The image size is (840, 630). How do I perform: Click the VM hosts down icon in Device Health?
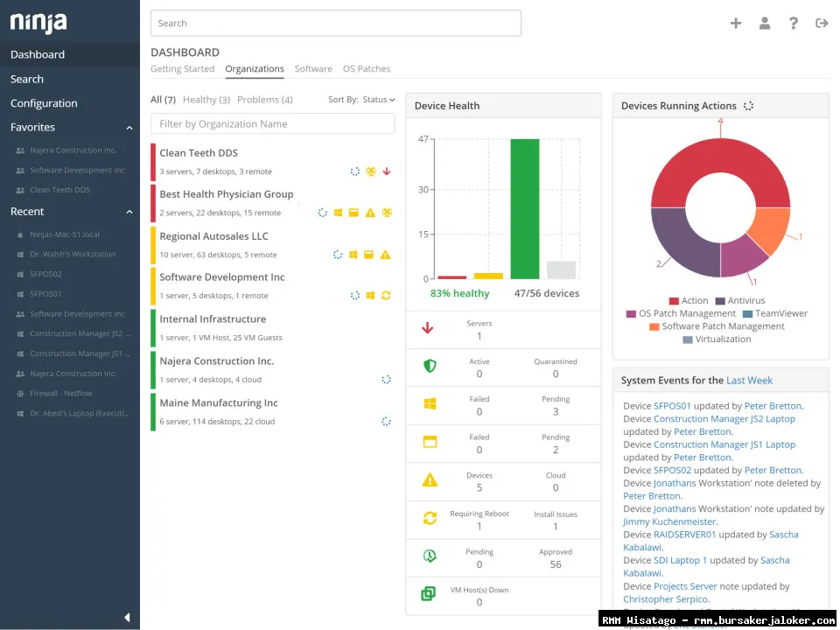(428, 593)
